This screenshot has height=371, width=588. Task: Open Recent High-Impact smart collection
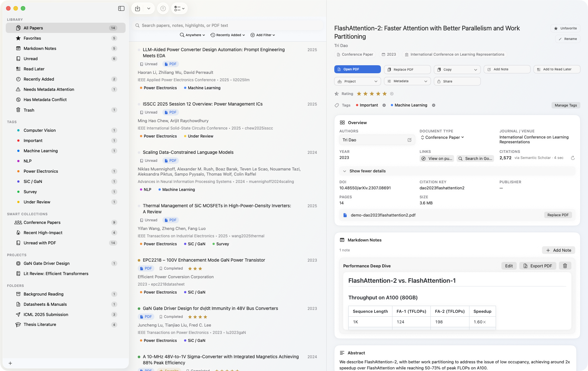click(x=66, y=233)
